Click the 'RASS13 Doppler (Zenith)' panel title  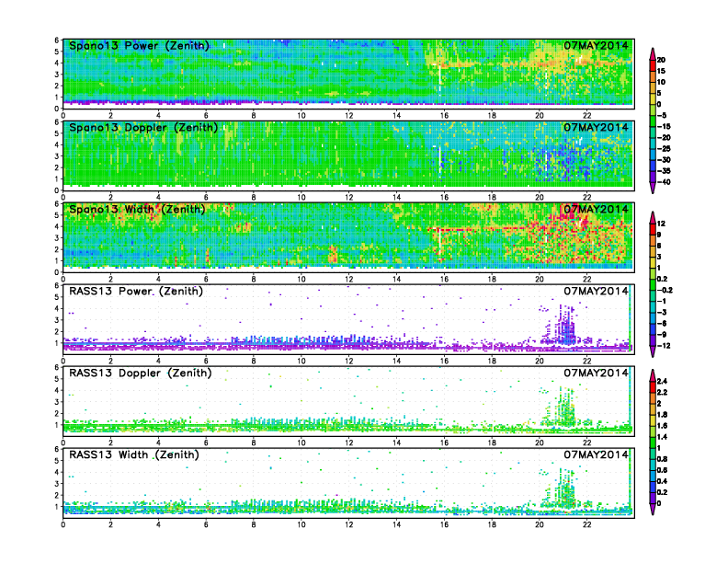(141, 373)
